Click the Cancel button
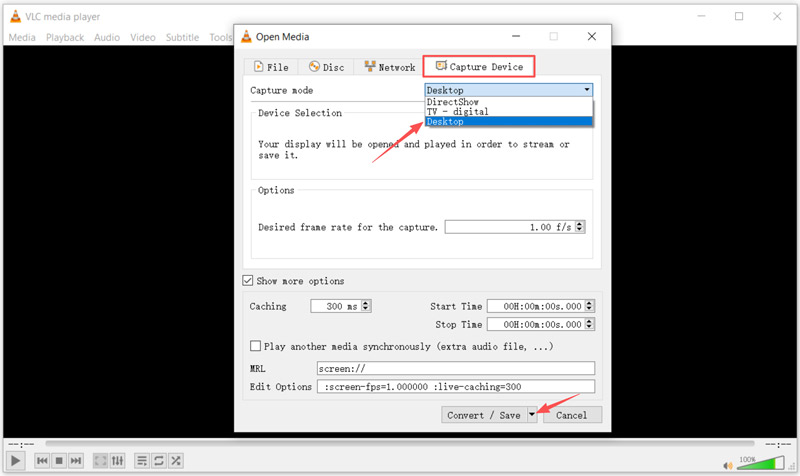The height and width of the screenshot is (476, 800). click(572, 415)
